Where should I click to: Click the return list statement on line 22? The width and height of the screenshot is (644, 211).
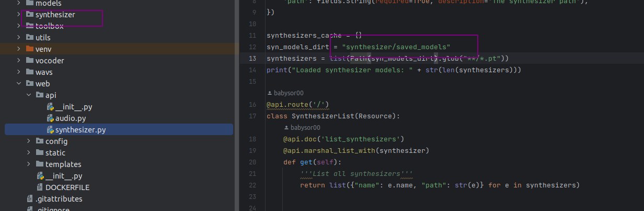coord(440,185)
